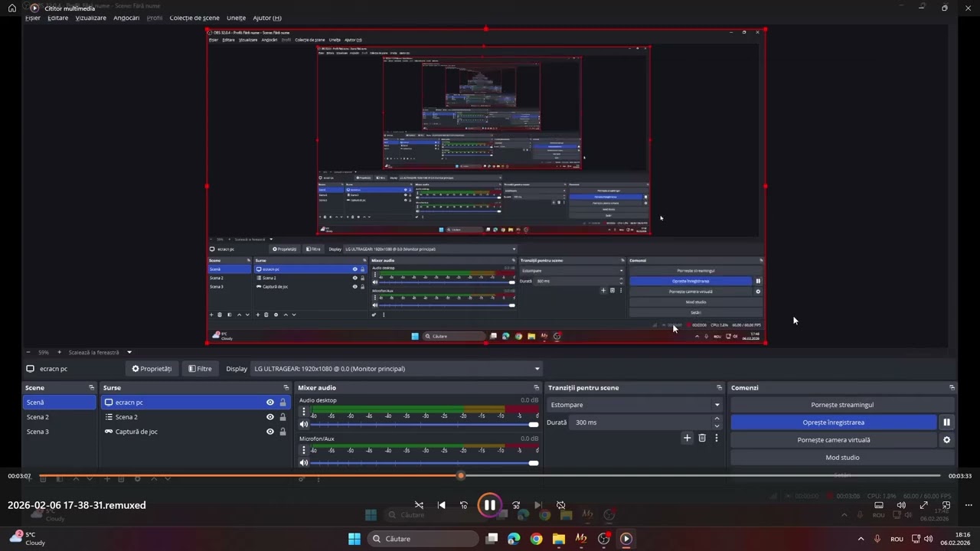Mute the Microfon/Aux channel

tap(304, 462)
